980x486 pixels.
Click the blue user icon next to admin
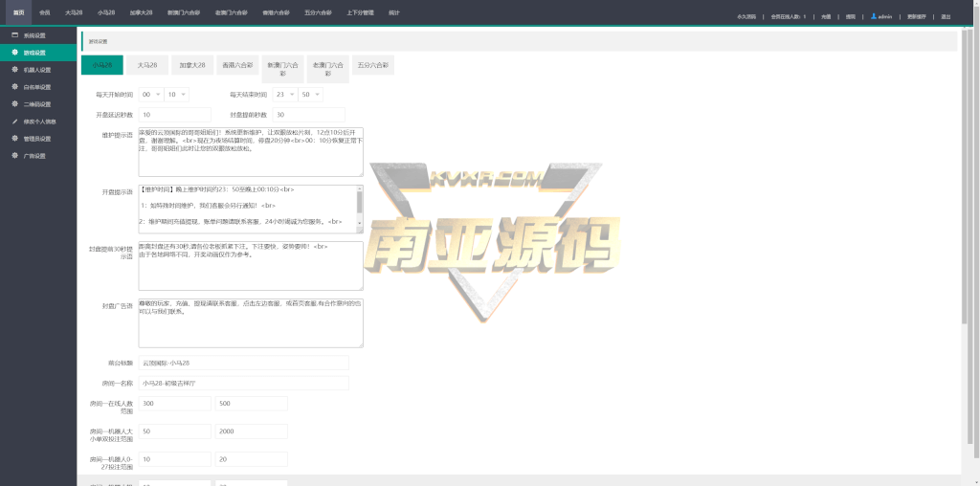point(874,16)
